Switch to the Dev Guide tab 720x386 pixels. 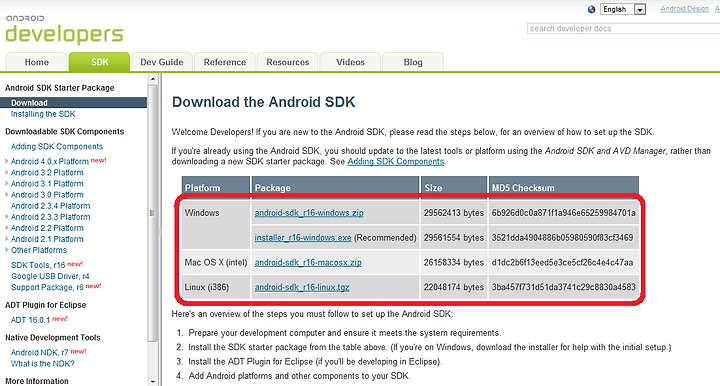point(162,62)
